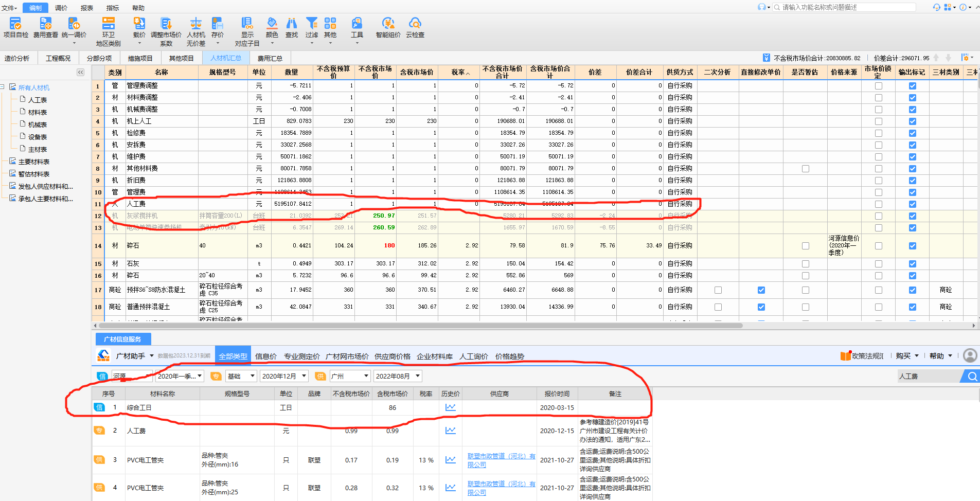
Task: Click 调整市场价系数 adjust market price factor
Action: tap(166, 31)
